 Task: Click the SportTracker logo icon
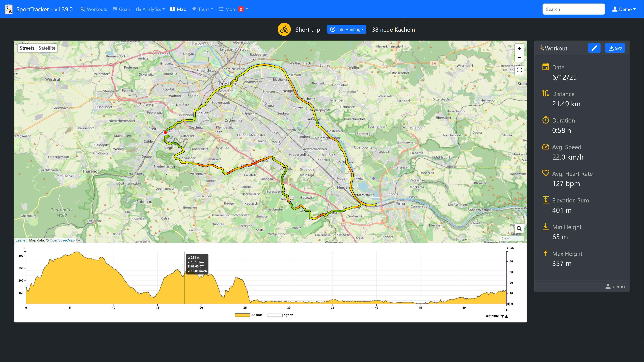tap(9, 9)
